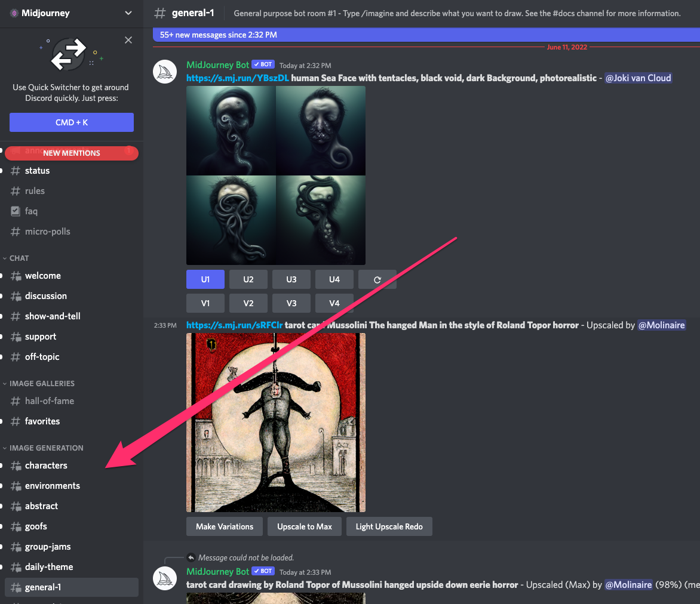Open the Midjourney server dropdown menu

coord(128,13)
